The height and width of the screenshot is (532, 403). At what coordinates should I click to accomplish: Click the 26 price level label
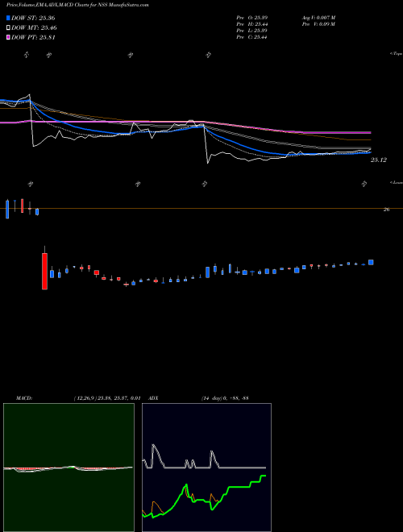pyautogui.click(x=386, y=210)
